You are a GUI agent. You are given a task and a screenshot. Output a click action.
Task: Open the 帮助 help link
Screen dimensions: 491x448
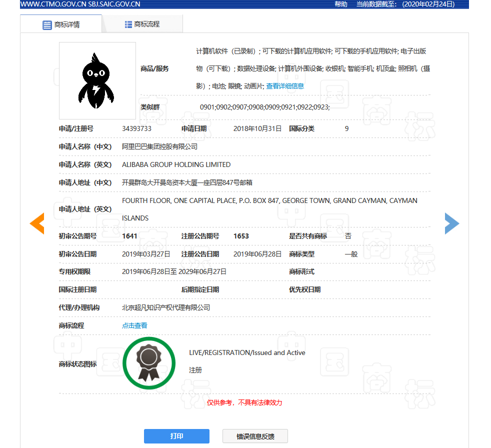point(340,4)
